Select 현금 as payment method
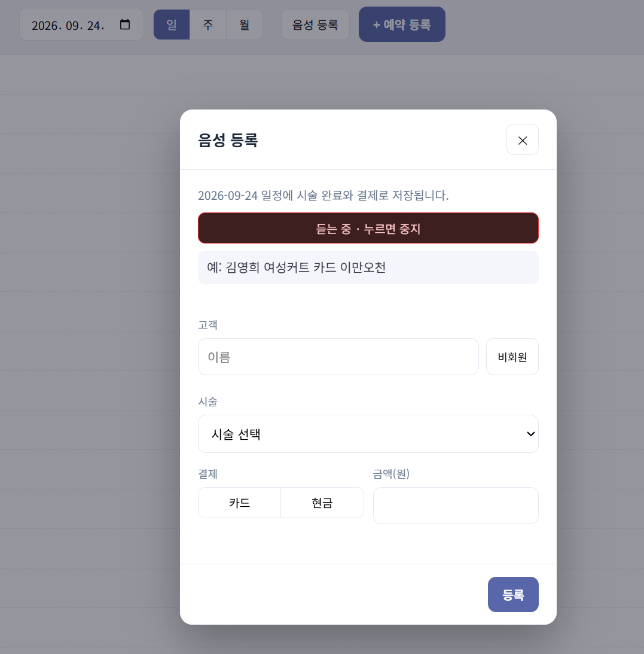The width and height of the screenshot is (644, 654). (322, 503)
